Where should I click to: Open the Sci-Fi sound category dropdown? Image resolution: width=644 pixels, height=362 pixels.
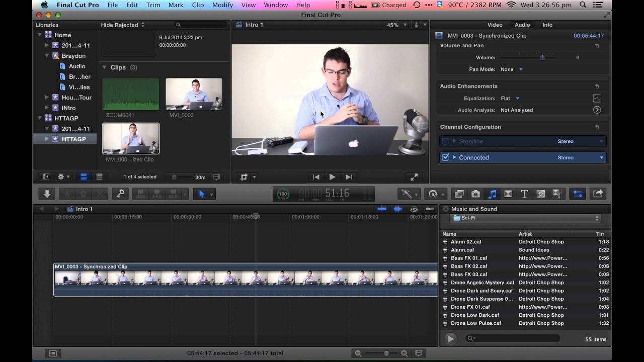pyautogui.click(x=526, y=218)
